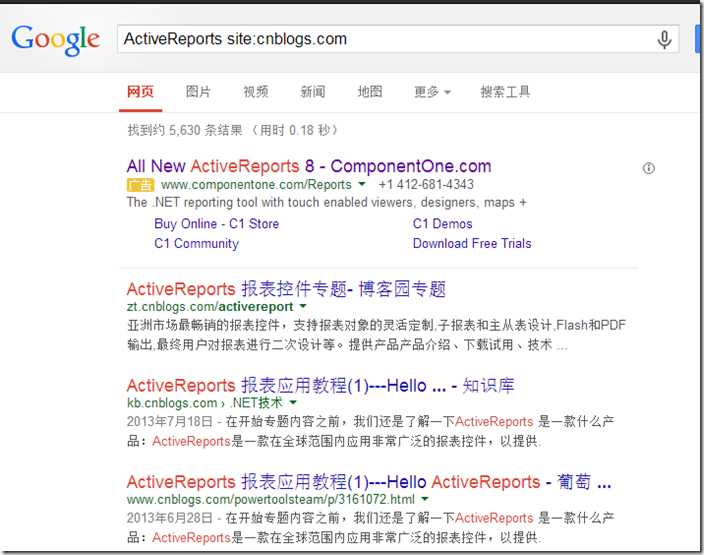The image size is (704, 555).
Task: Click the blue search button edge
Action: point(697,40)
